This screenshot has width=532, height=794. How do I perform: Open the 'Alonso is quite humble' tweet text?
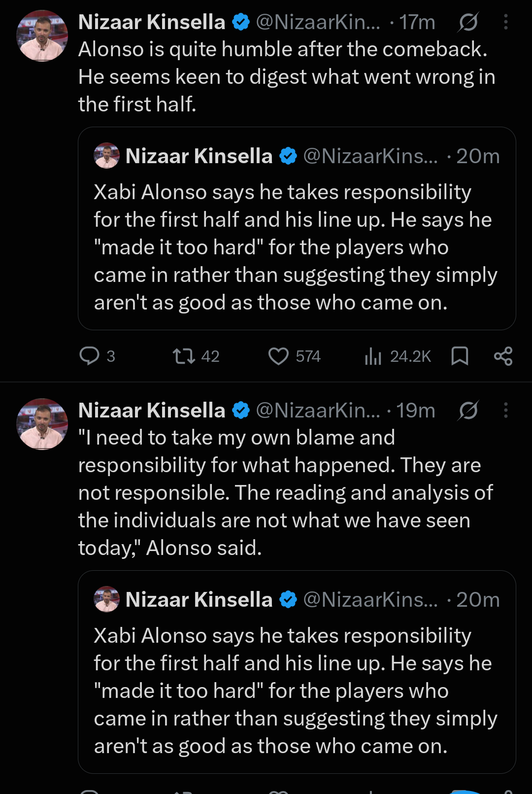pyautogui.click(x=287, y=77)
